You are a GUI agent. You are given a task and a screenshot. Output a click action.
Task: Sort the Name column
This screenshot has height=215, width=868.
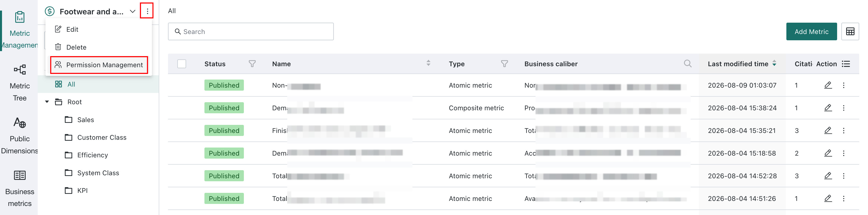pyautogui.click(x=428, y=63)
